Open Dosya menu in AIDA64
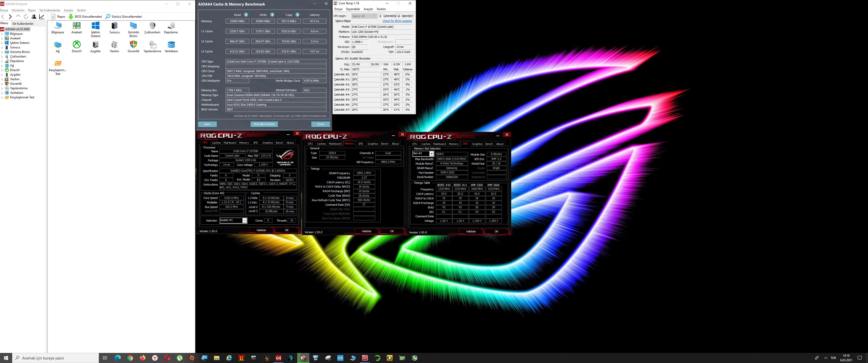This screenshot has width=868, height=363. click(x=4, y=10)
